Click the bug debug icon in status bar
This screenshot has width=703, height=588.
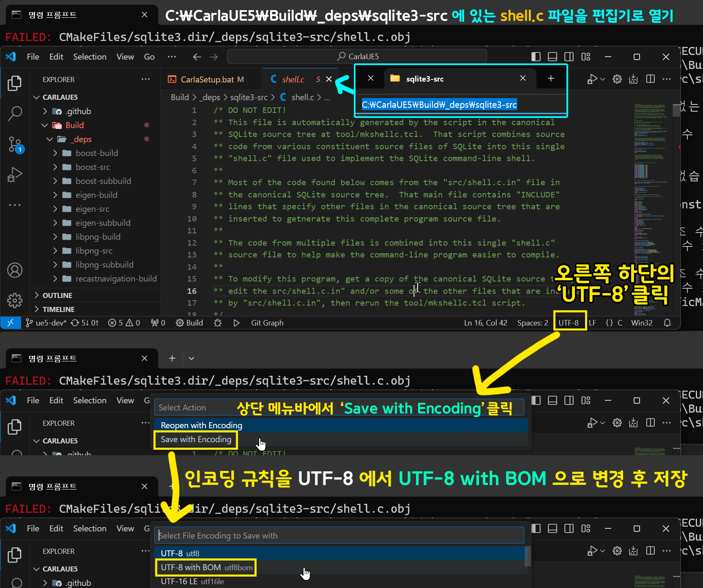pyautogui.click(x=218, y=323)
